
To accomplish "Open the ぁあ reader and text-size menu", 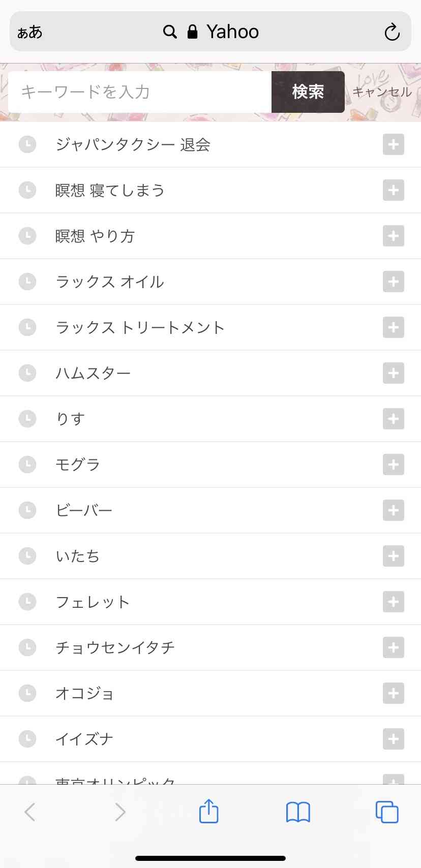I will pos(30,33).
